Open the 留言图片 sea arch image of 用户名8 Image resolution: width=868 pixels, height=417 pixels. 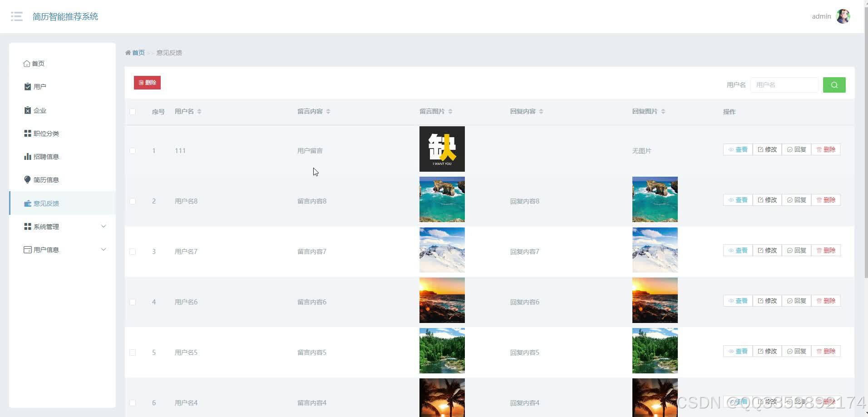coord(442,199)
